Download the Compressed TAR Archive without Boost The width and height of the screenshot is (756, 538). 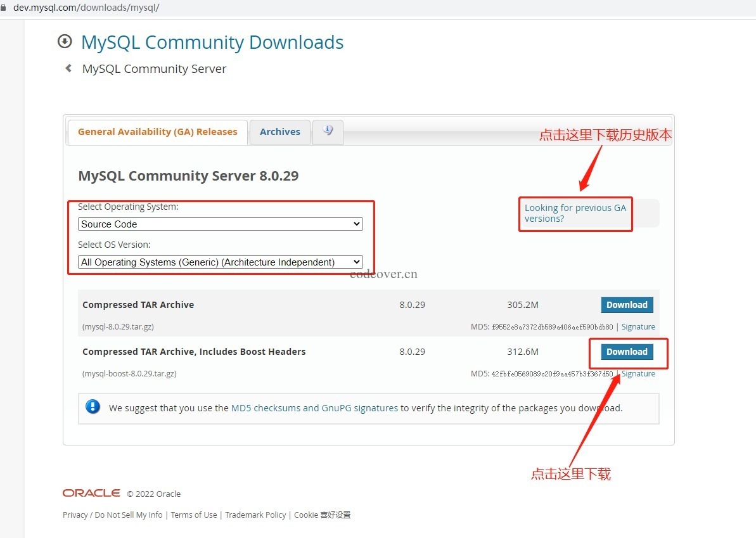pyautogui.click(x=627, y=305)
